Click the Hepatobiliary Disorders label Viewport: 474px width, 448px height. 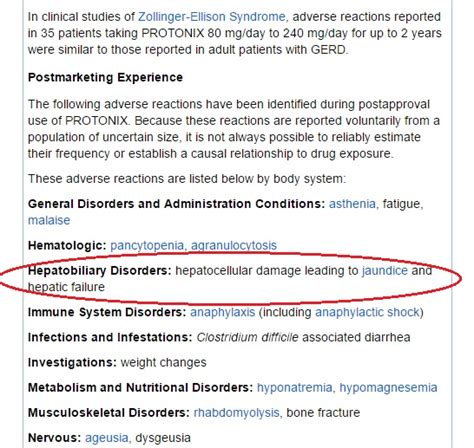[x=100, y=271]
